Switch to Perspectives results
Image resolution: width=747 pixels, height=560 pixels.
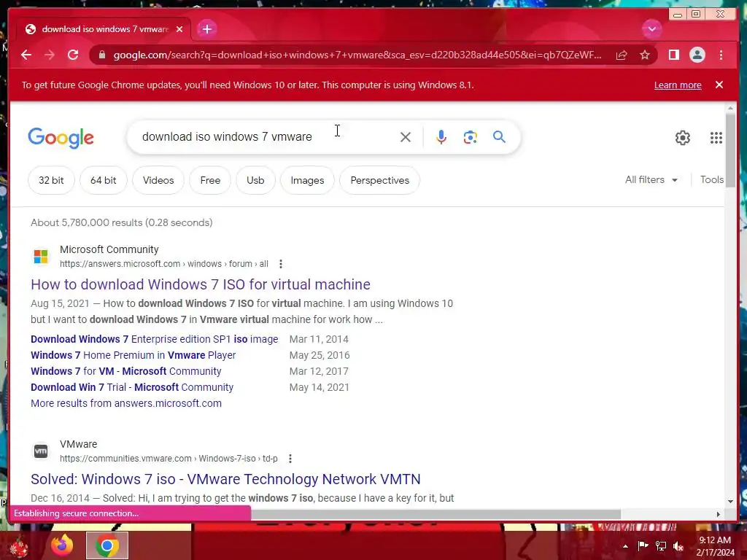click(379, 180)
